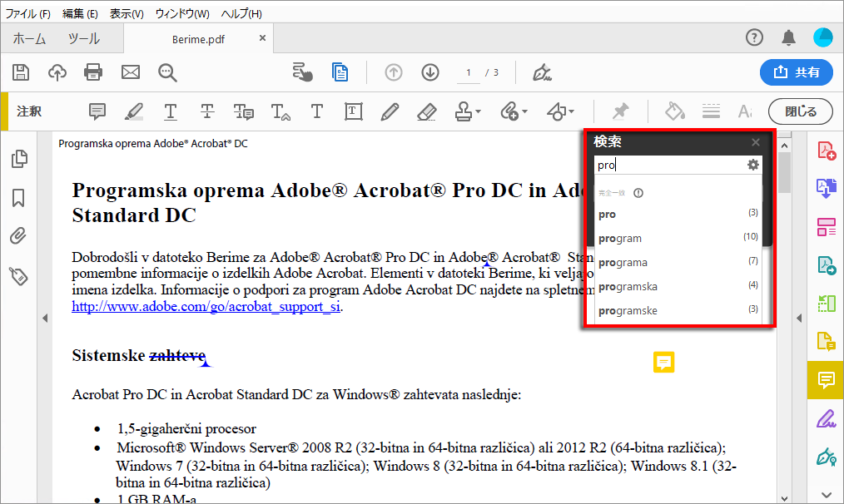Send the file by email with the envelope icon
The width and height of the screenshot is (844, 504).
coord(130,72)
